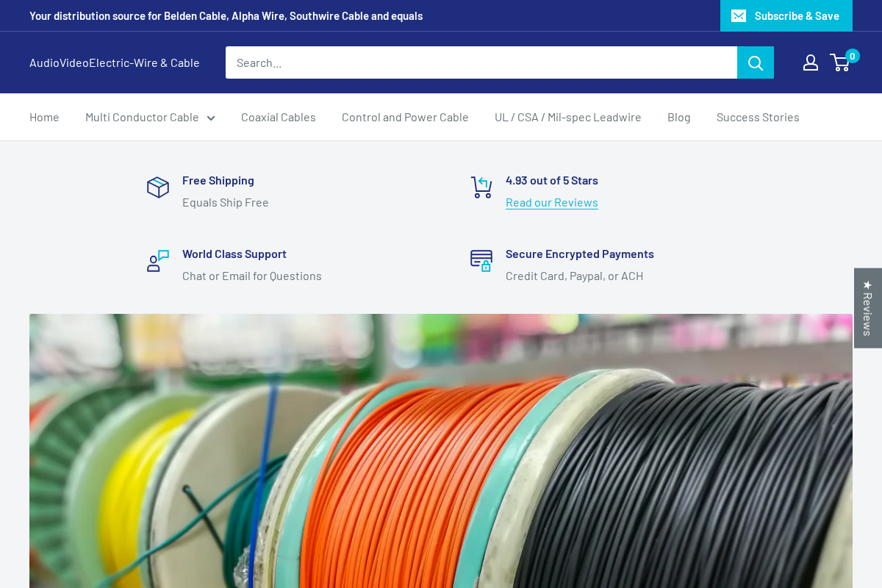
Task: Click the Secure Encrypted Payments card icon
Action: [x=481, y=261]
